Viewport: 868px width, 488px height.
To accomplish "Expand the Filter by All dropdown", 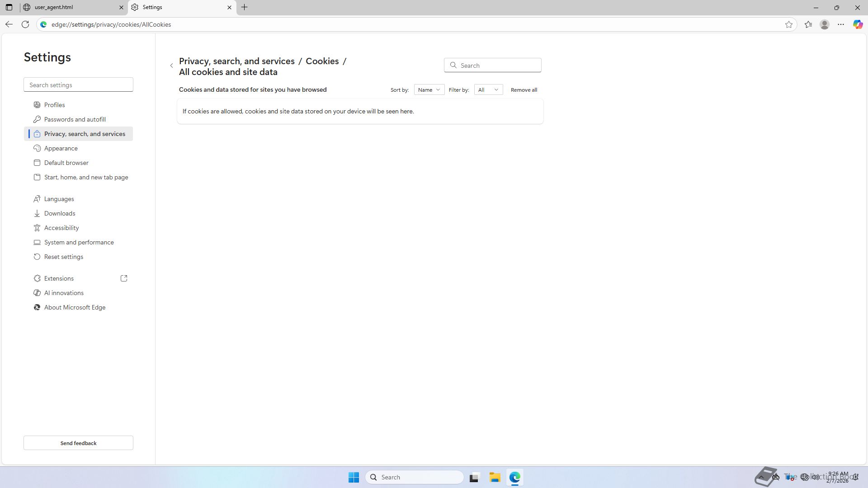I will 488,90.
